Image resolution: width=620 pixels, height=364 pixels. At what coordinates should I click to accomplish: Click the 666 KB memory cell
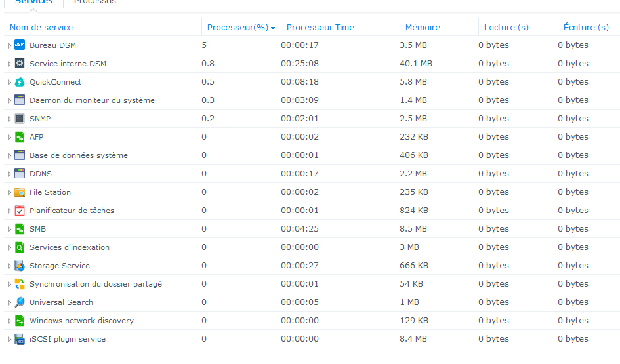(414, 266)
